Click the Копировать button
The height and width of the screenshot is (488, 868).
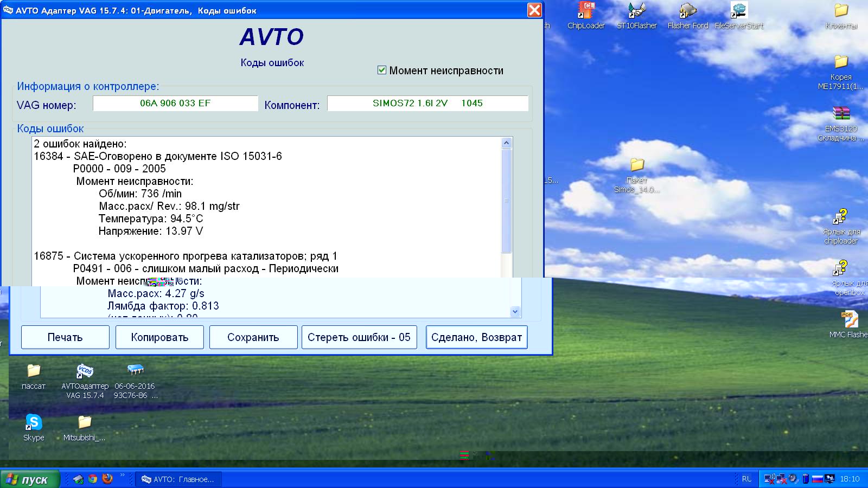click(x=159, y=337)
